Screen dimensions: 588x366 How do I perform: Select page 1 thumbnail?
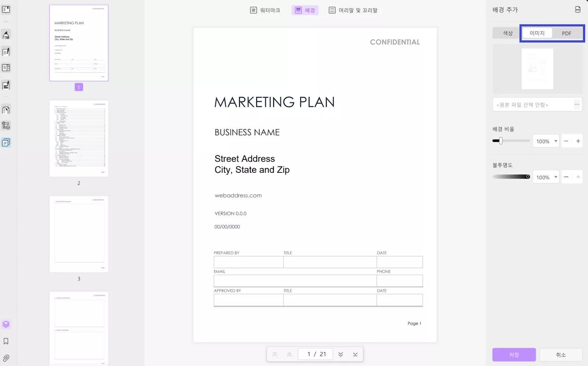point(79,43)
